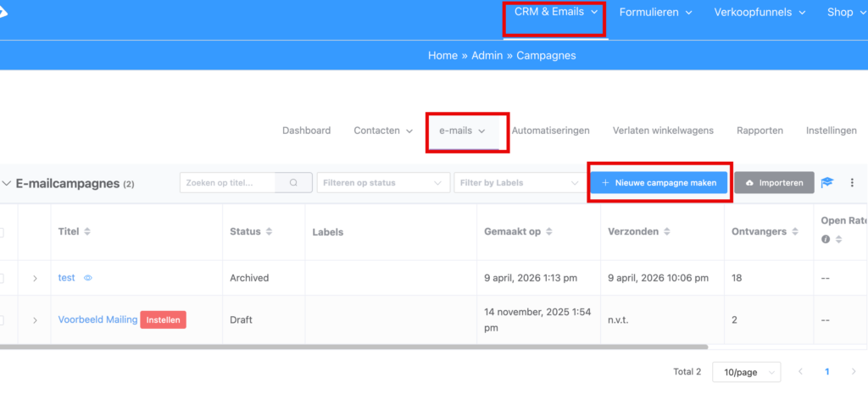Click the search magnifier icon
Screen dimensions: 868x394
294,182
